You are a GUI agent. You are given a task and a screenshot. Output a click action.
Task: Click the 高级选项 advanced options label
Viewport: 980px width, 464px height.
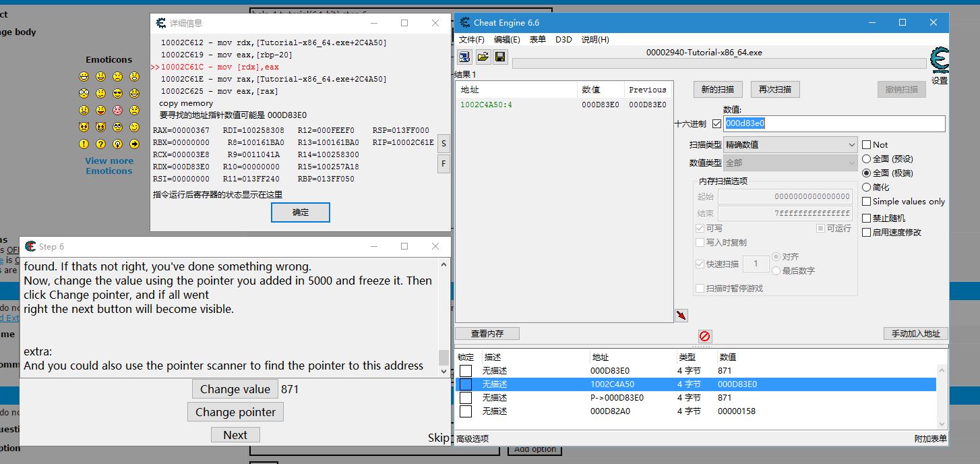472,438
